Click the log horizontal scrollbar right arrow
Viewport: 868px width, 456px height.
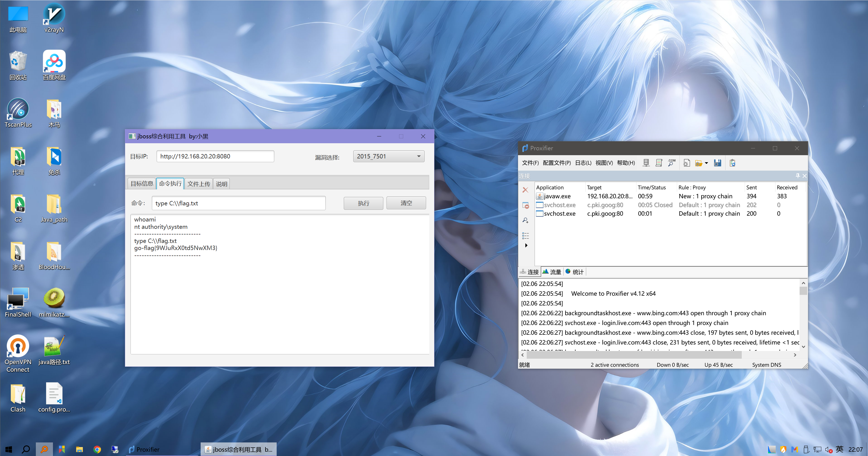coord(795,355)
